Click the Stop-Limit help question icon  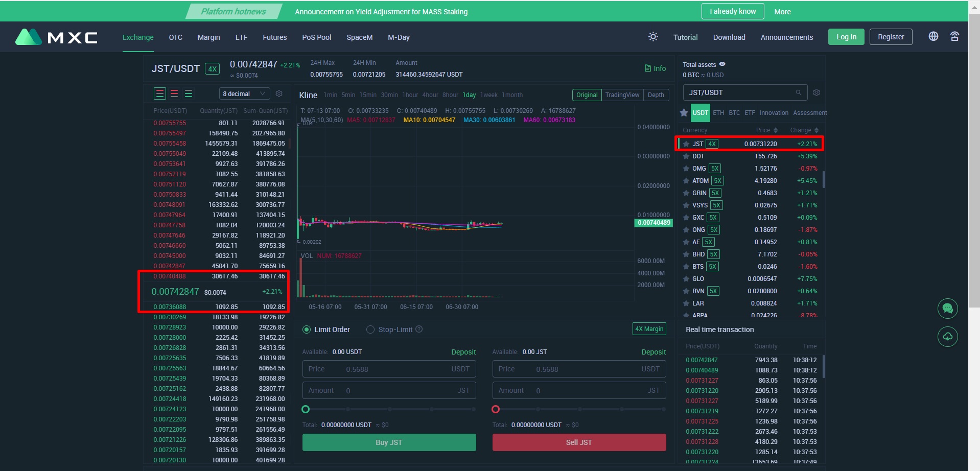419,329
